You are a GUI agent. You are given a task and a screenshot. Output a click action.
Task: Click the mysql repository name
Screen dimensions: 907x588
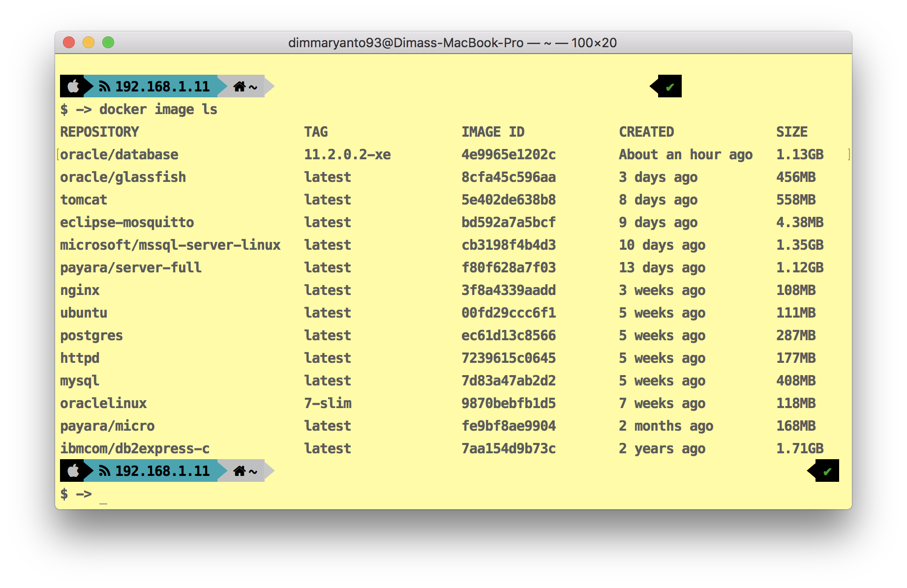click(x=80, y=381)
